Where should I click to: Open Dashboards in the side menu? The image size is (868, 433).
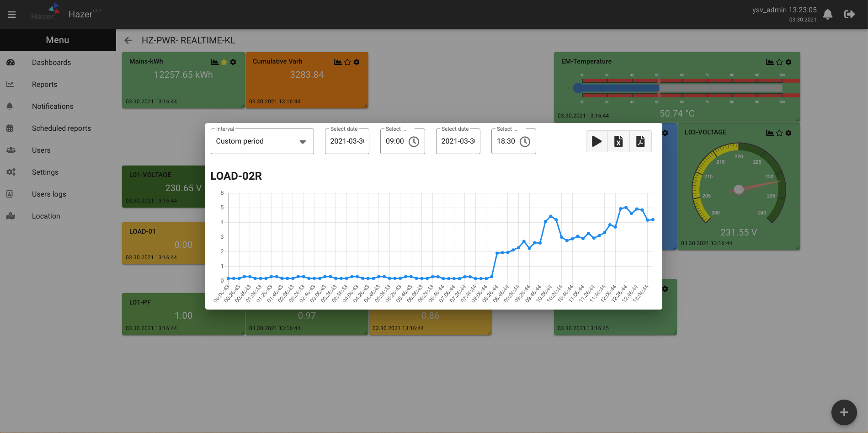pos(58,63)
